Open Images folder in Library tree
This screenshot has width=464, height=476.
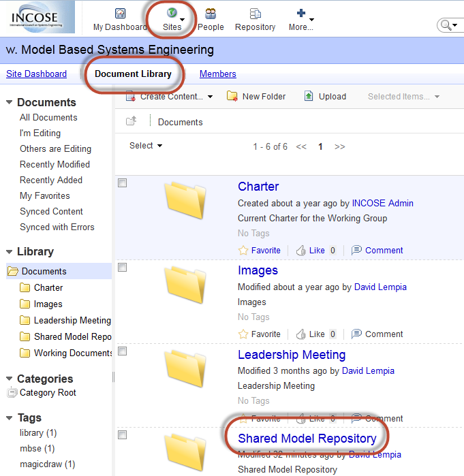(x=48, y=304)
